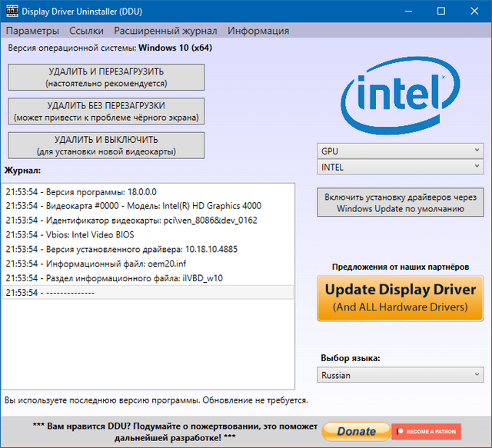Expand the INTEL vendor dropdown
The width and height of the screenshot is (492, 448).
pyautogui.click(x=401, y=167)
